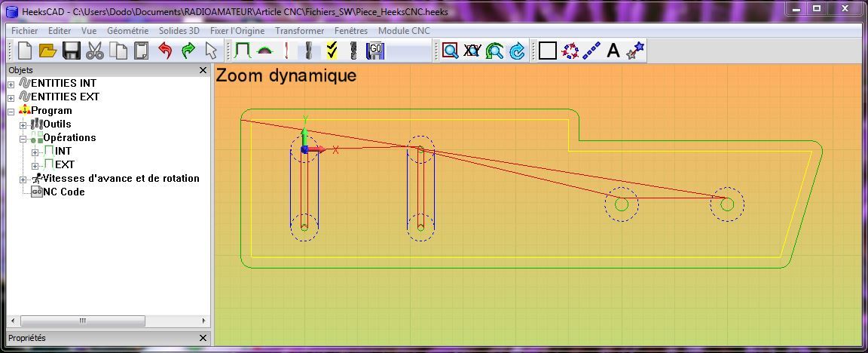This screenshot has height=353, width=868.
Task: Click the Objets panel scroll-left arrow
Action: coord(13,321)
